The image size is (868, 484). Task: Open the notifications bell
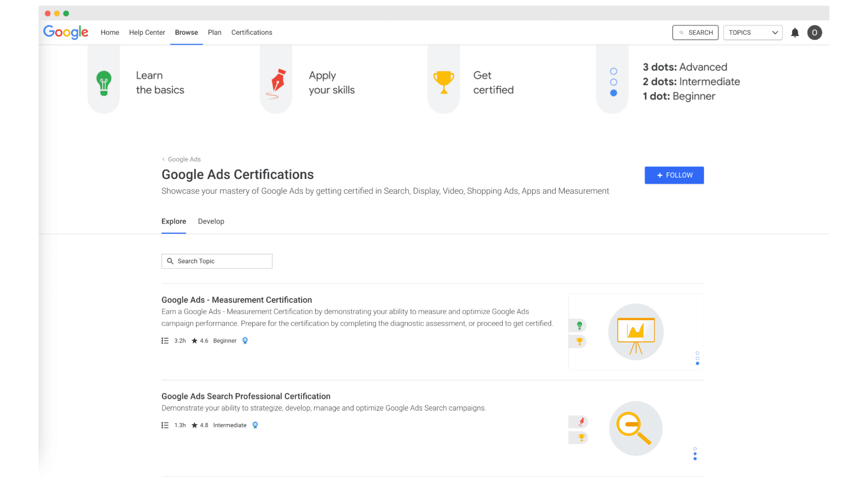(x=795, y=33)
